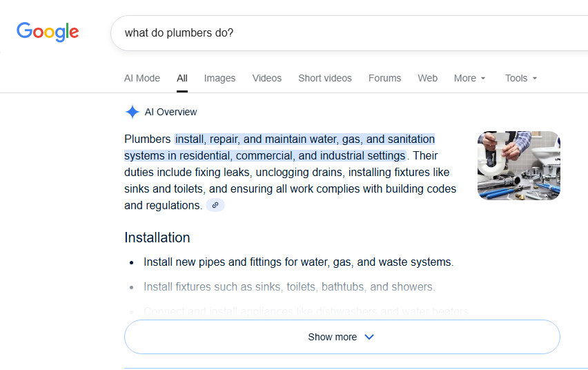Open the source link chip icon
The image size is (588, 370).
pyautogui.click(x=215, y=205)
